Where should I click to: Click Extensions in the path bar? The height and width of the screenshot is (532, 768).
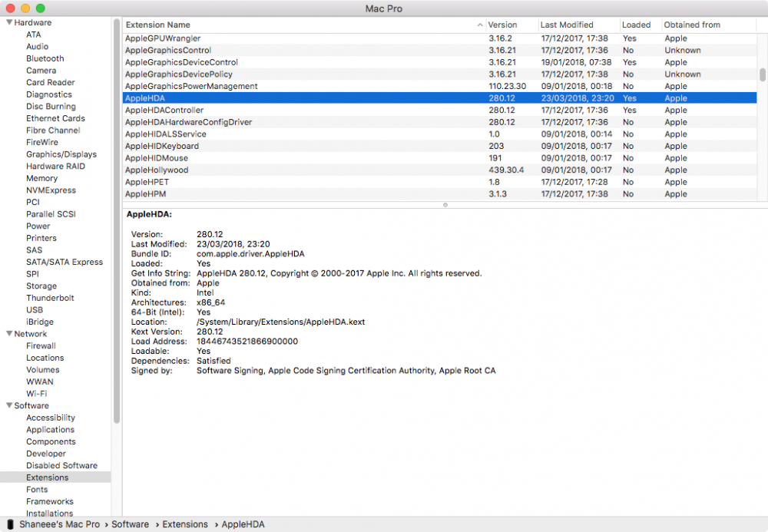184,524
